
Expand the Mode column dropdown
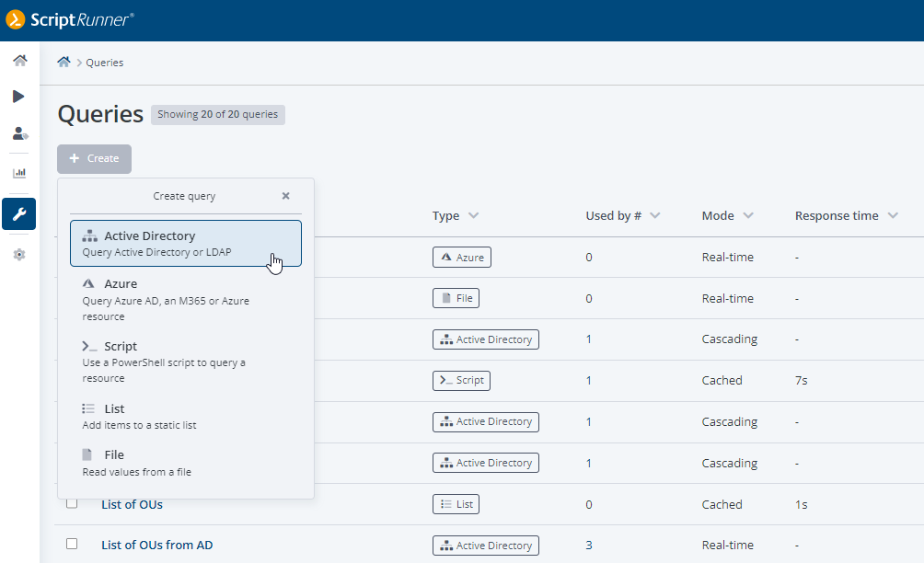point(748,216)
